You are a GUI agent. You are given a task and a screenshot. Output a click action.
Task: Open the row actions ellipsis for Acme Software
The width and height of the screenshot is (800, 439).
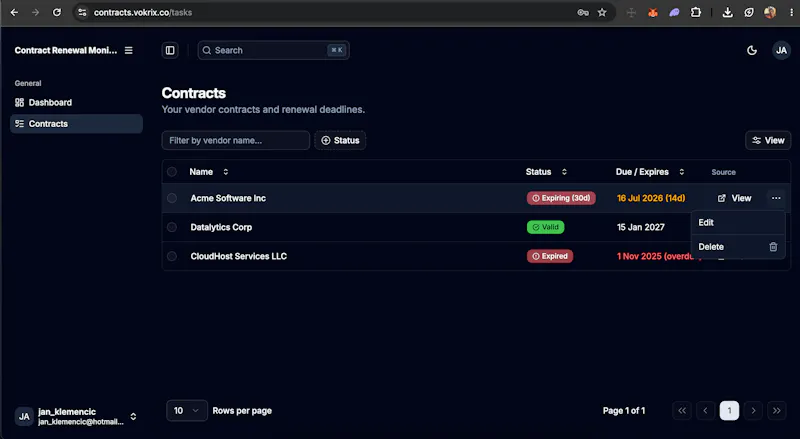(x=776, y=198)
